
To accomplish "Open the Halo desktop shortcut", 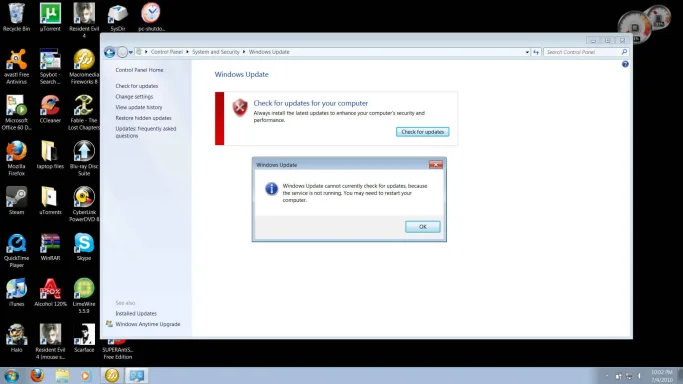I will (x=17, y=338).
